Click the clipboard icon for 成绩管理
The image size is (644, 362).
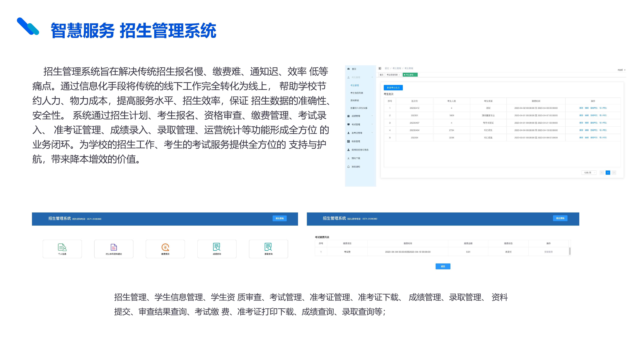(349, 116)
